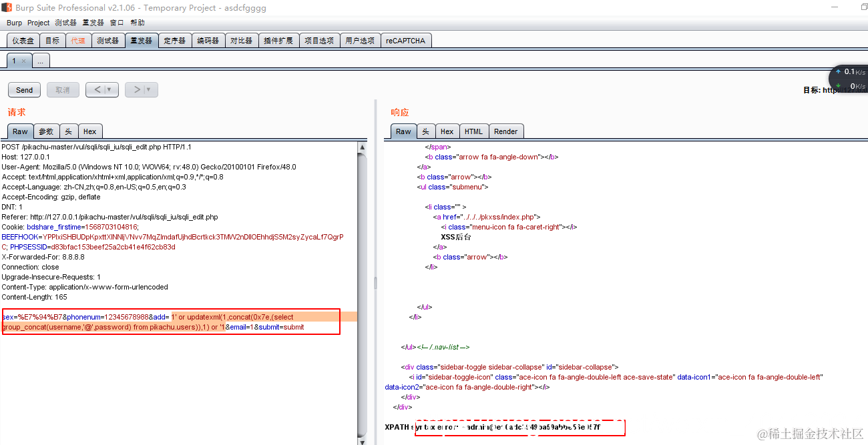Go back to previous request with < arrow
868x445 pixels.
tap(96, 89)
